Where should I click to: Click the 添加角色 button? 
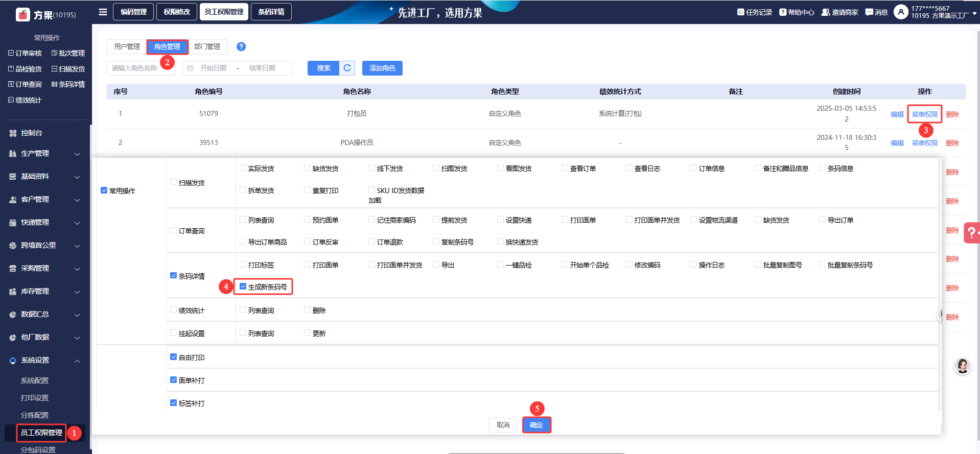click(x=382, y=68)
